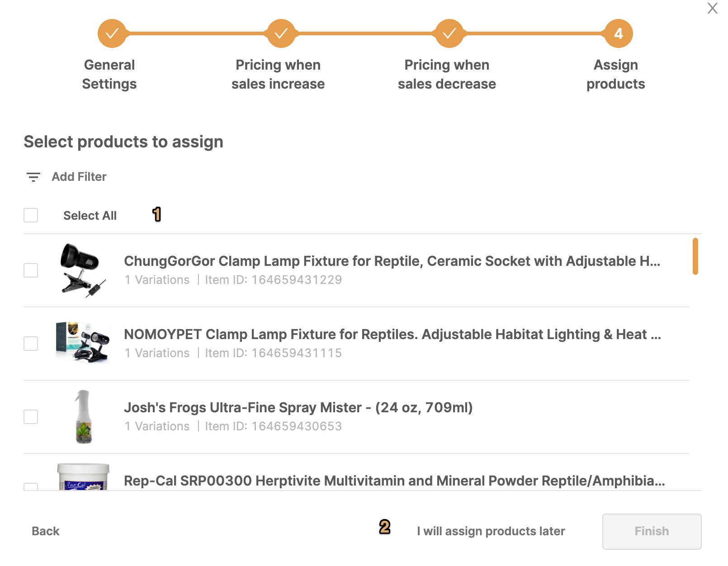Click Rep-Cal Herptivite product image

[83, 476]
